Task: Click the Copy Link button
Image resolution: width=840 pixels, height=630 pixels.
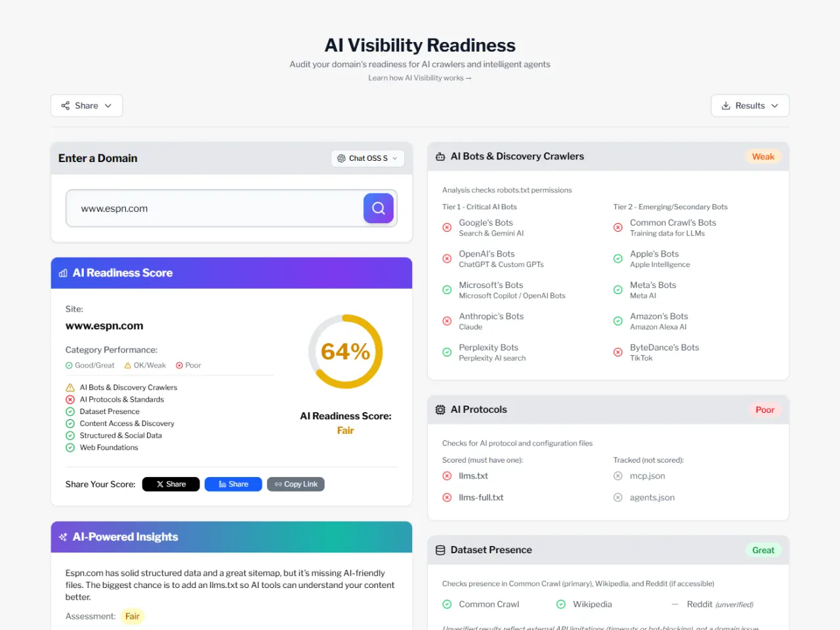Action: point(296,484)
